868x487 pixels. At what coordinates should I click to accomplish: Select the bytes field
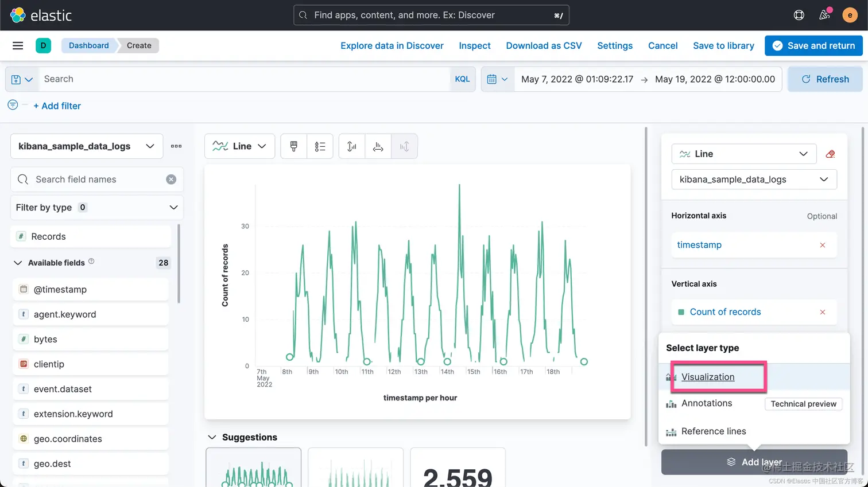coord(91,339)
